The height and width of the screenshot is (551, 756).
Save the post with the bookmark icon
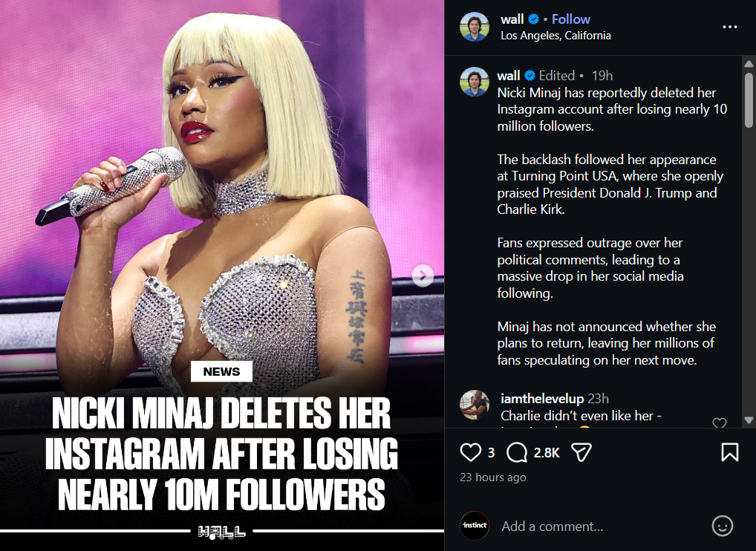pyautogui.click(x=729, y=451)
